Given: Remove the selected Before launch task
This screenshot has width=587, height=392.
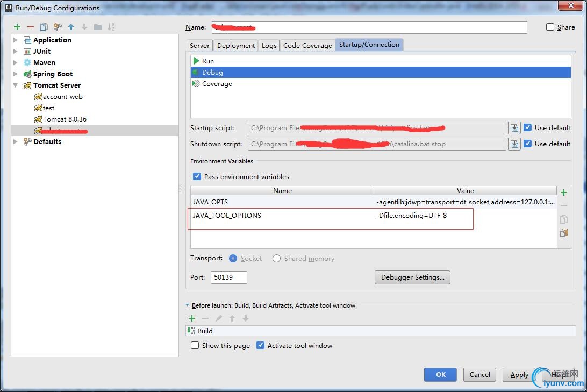Looking at the screenshot, I should 205,318.
